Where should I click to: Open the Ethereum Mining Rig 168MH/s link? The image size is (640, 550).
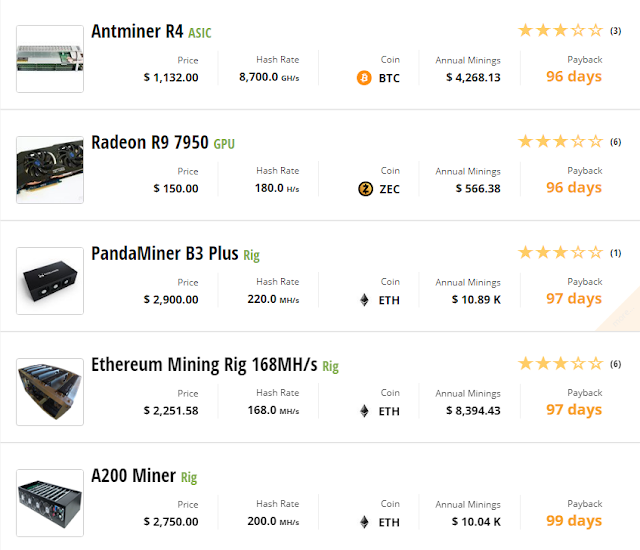204,364
